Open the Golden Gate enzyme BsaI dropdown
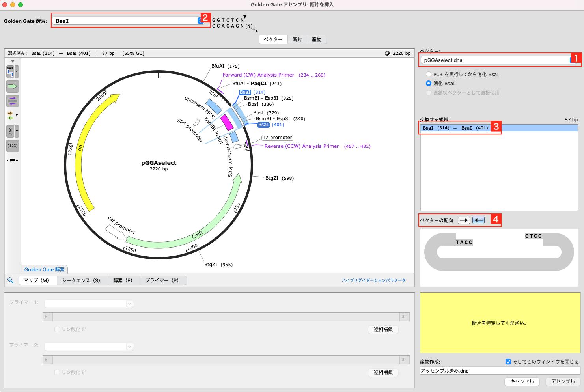The width and height of the screenshot is (584, 392). click(200, 21)
